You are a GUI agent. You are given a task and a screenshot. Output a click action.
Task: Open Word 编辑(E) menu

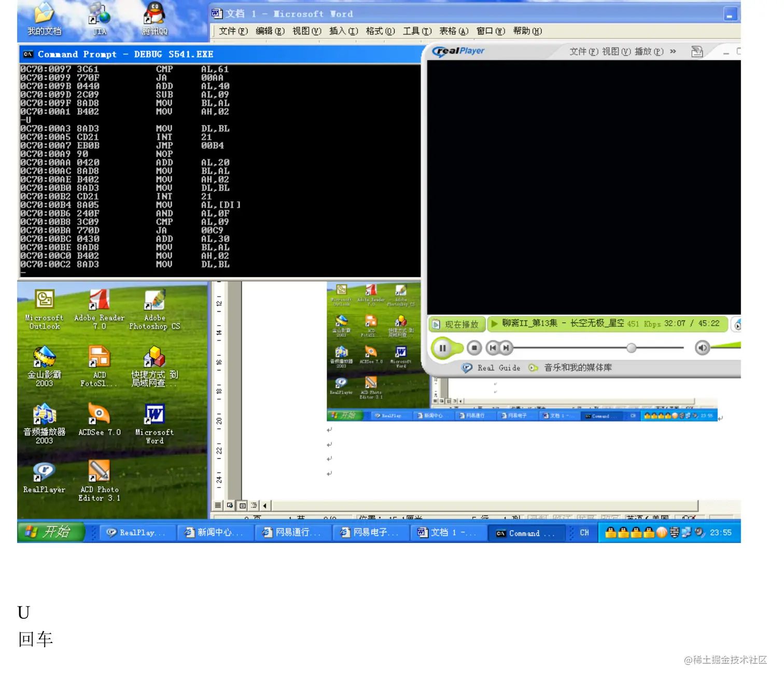[x=270, y=31]
